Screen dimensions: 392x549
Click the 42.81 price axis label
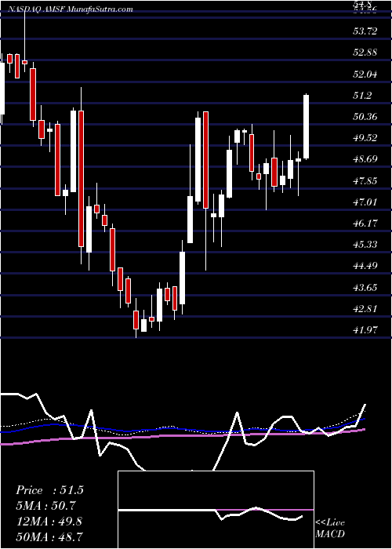point(365,308)
